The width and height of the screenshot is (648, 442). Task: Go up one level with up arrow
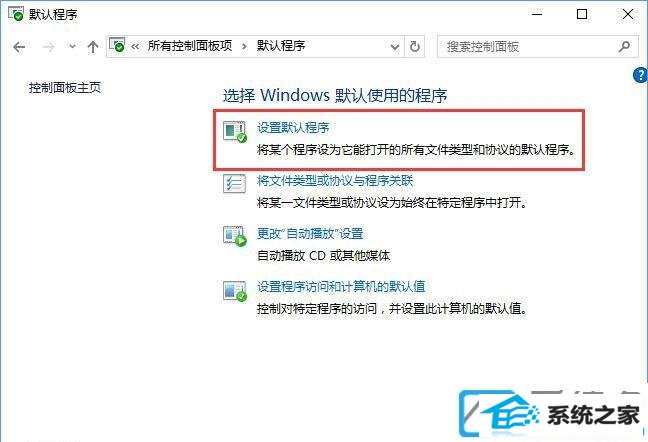[x=93, y=47]
